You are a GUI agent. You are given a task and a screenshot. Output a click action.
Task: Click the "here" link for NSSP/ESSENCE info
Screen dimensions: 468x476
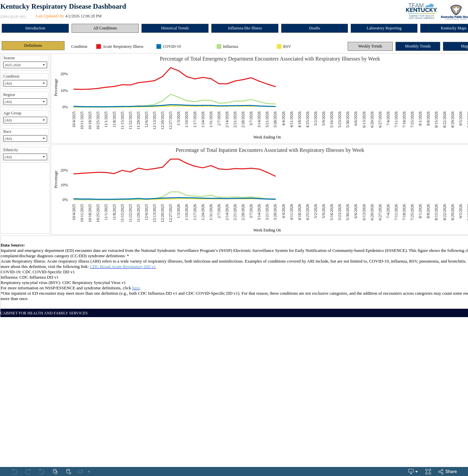[x=136, y=288]
